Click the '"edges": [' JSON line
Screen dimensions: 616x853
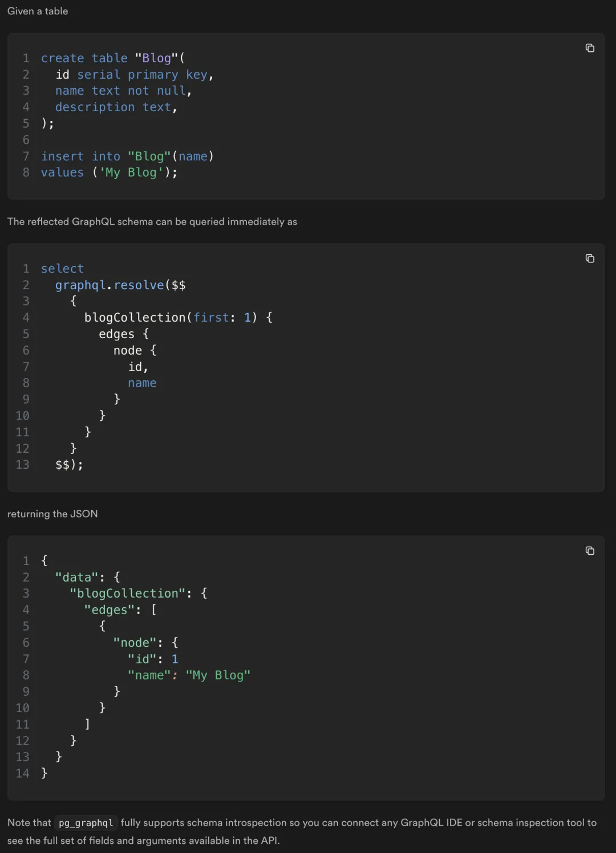[120, 610]
